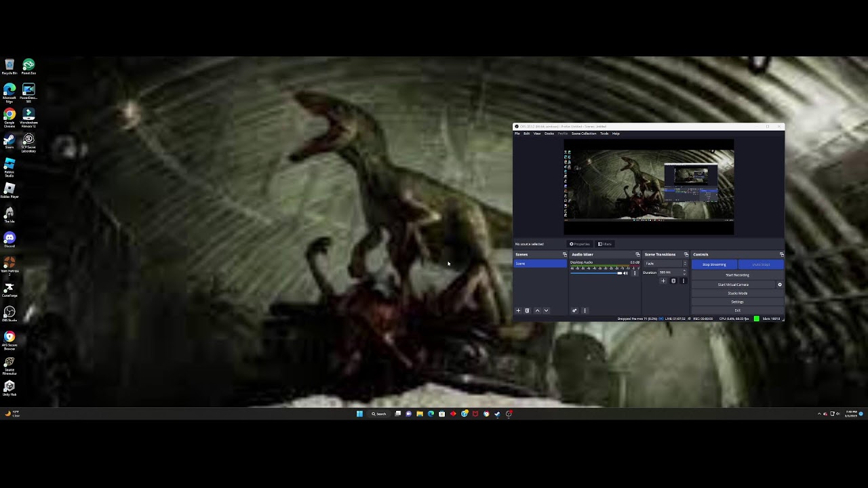Open Source Filmmaker desktop shortcut

tap(9, 365)
